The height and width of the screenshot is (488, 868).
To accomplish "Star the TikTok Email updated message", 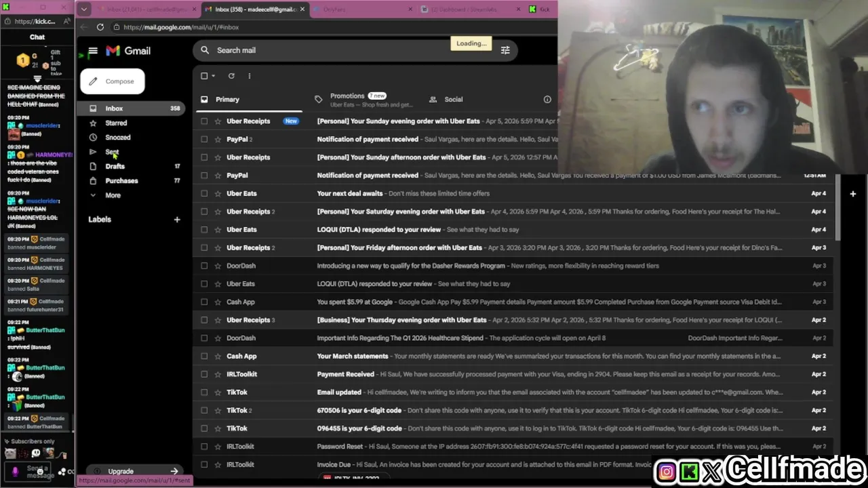I will [218, 392].
